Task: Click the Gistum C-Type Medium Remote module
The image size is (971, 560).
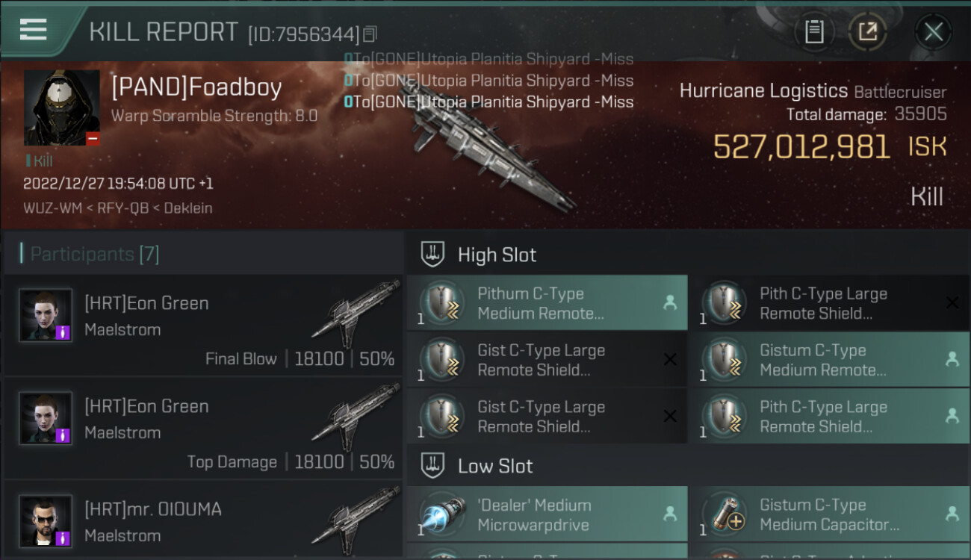Action: (829, 360)
